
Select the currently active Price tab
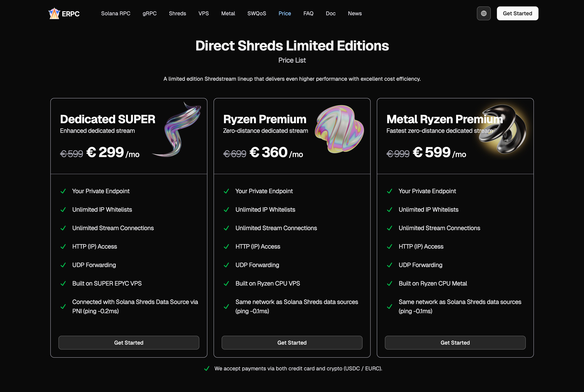pyautogui.click(x=285, y=13)
